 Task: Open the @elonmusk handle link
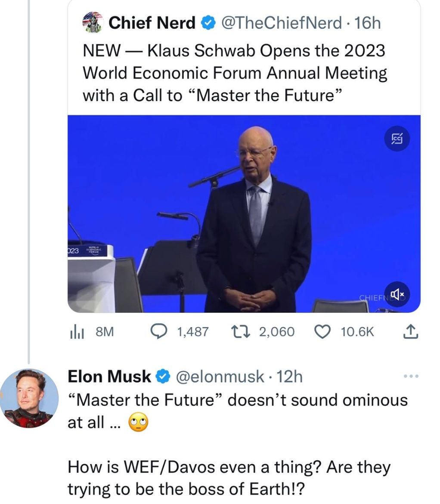click(220, 377)
